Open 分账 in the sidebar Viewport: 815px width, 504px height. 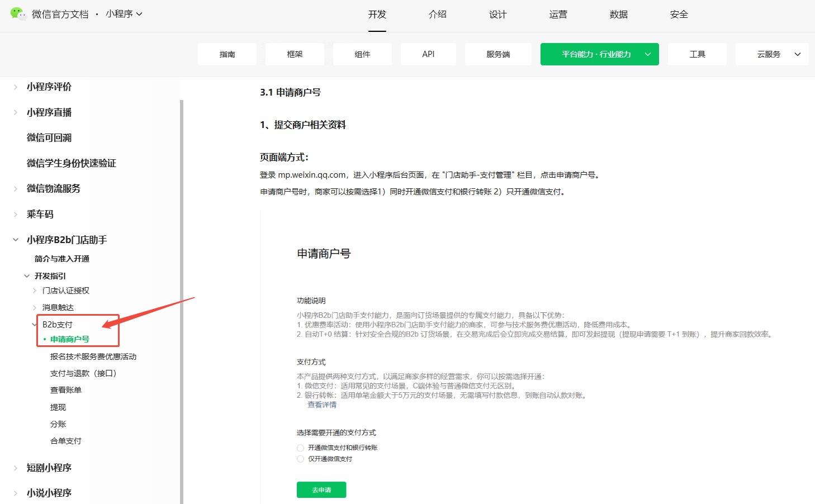58,424
